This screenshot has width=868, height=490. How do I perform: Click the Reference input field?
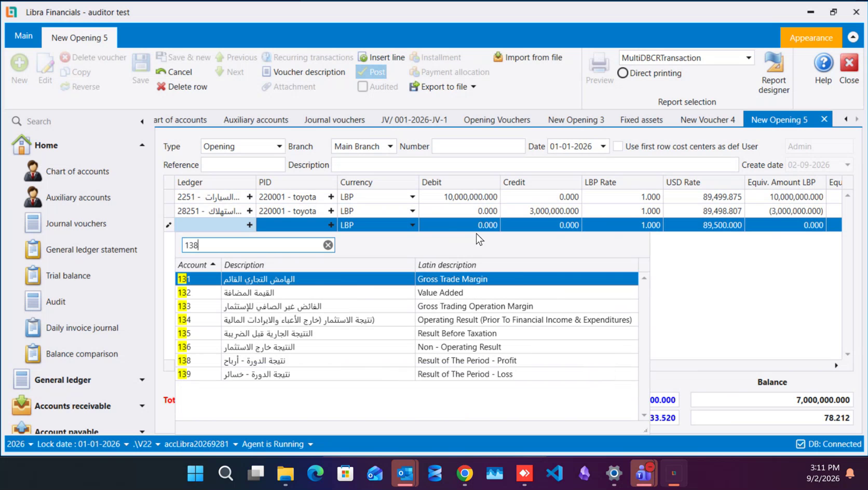[243, 165]
